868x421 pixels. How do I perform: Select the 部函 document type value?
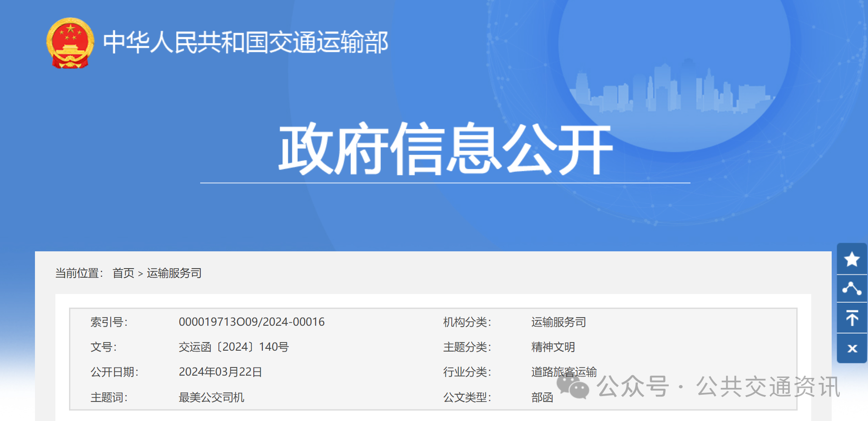coord(542,397)
